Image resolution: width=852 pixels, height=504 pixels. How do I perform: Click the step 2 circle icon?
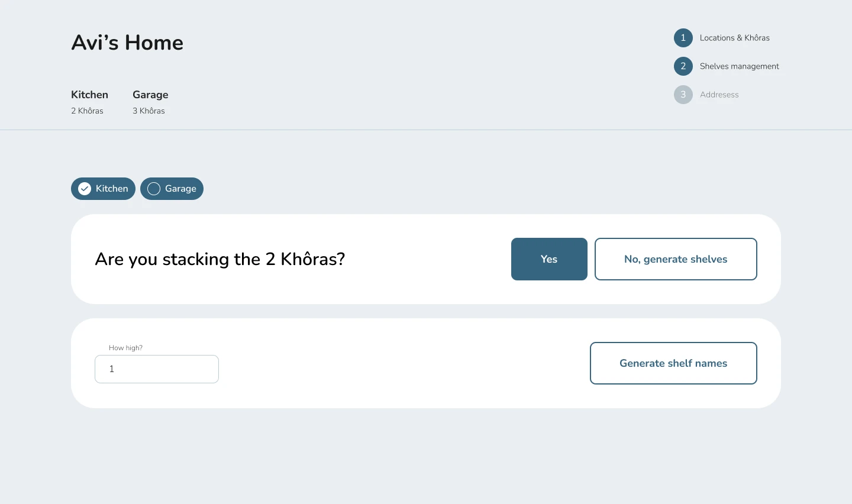(683, 66)
